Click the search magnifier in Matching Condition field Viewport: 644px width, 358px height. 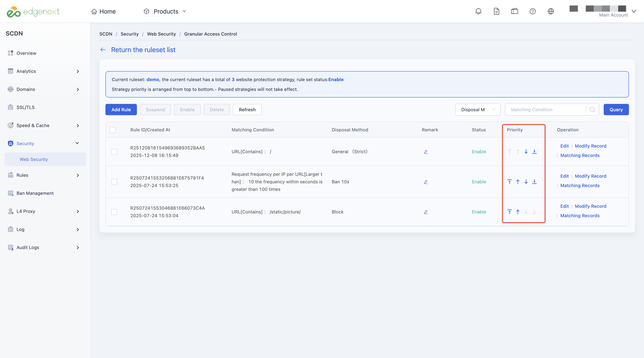pyautogui.click(x=592, y=109)
